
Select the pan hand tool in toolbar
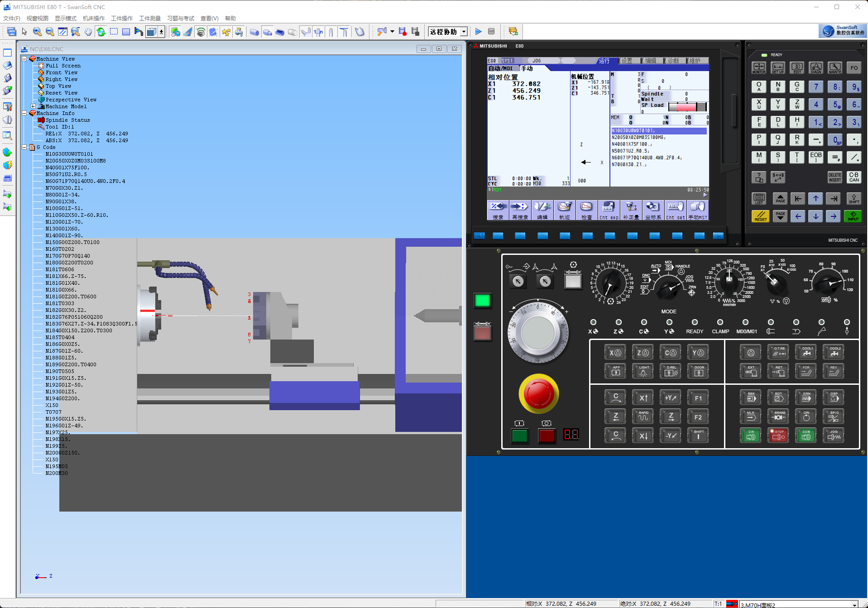[x=88, y=32]
